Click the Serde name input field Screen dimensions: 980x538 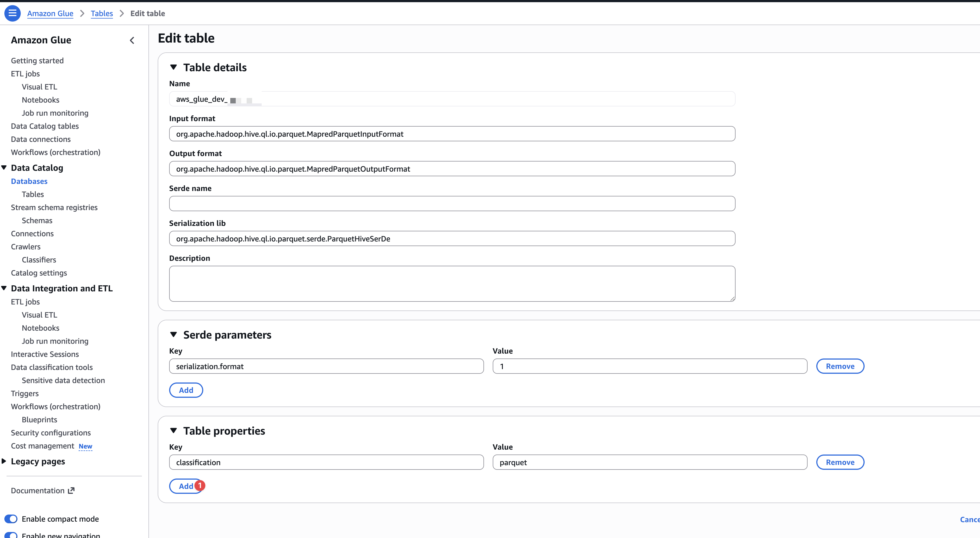[x=452, y=204]
